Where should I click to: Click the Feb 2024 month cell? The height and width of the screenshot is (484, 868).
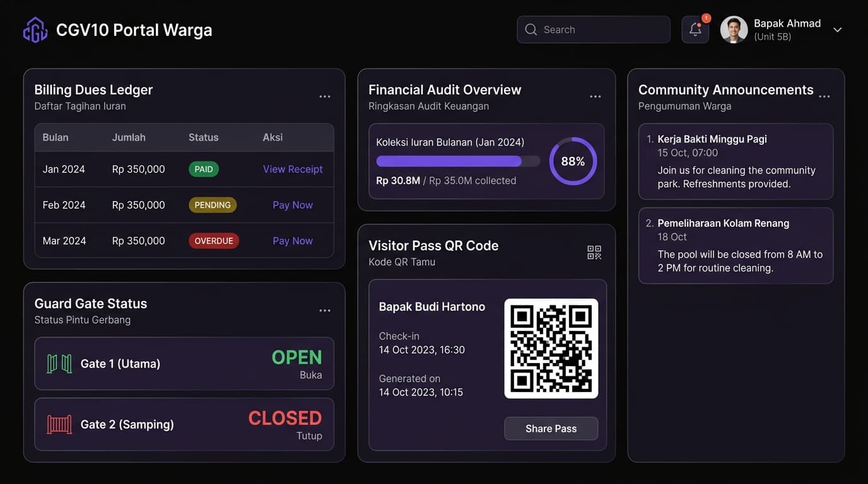tap(64, 205)
